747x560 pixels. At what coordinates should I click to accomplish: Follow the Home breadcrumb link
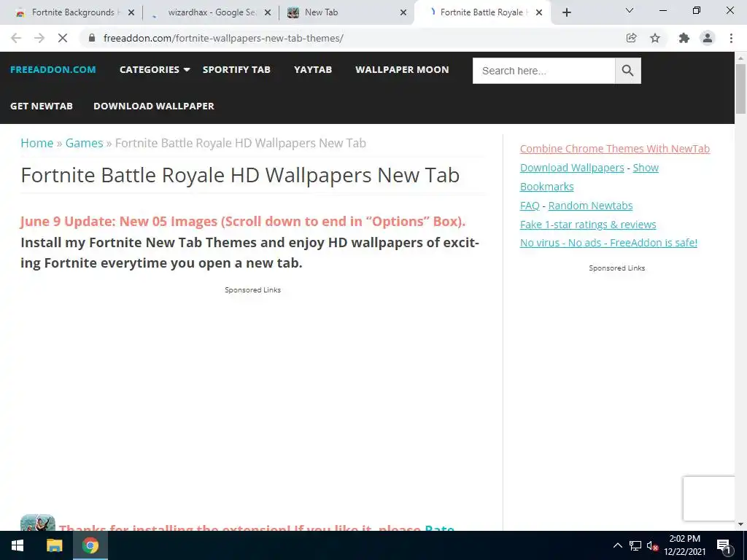[x=36, y=143]
